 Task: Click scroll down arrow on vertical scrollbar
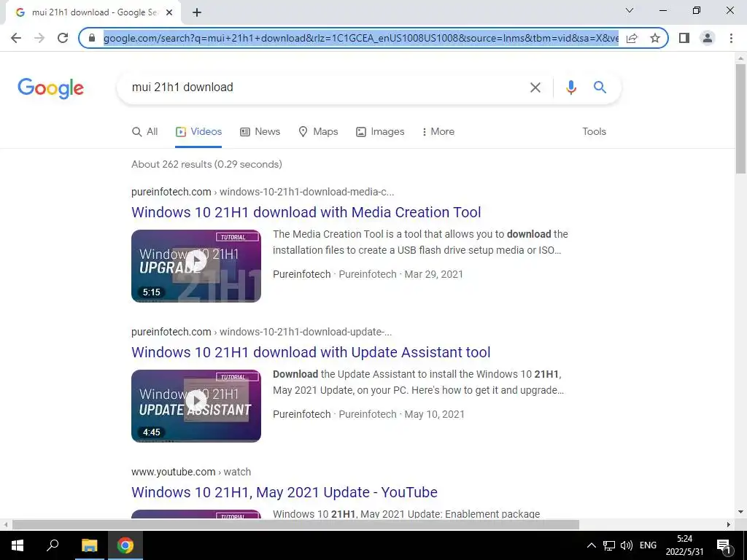[x=740, y=513]
